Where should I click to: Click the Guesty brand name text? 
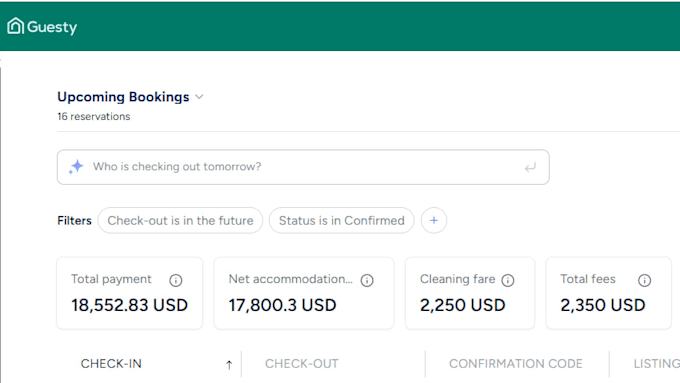coord(52,27)
